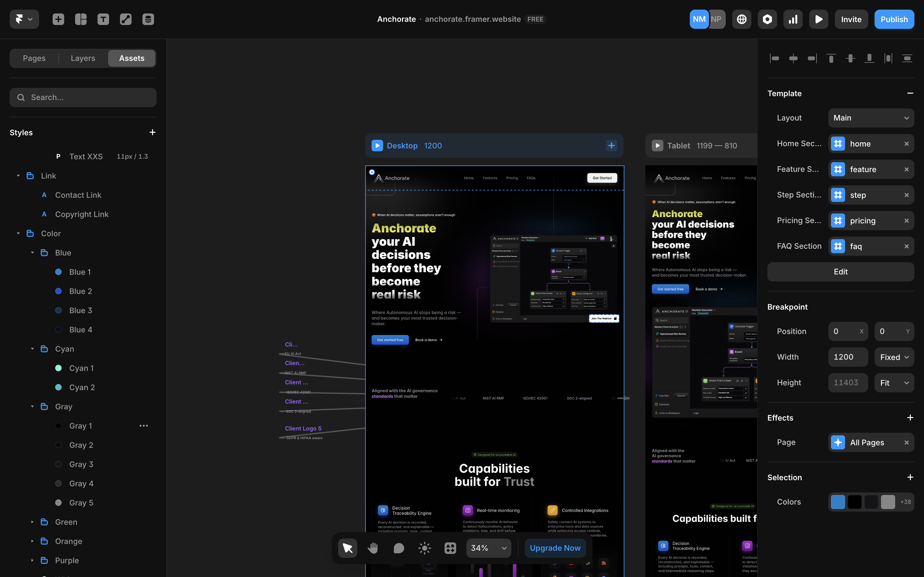
Task: Switch to the Pages tab
Action: coord(34,58)
